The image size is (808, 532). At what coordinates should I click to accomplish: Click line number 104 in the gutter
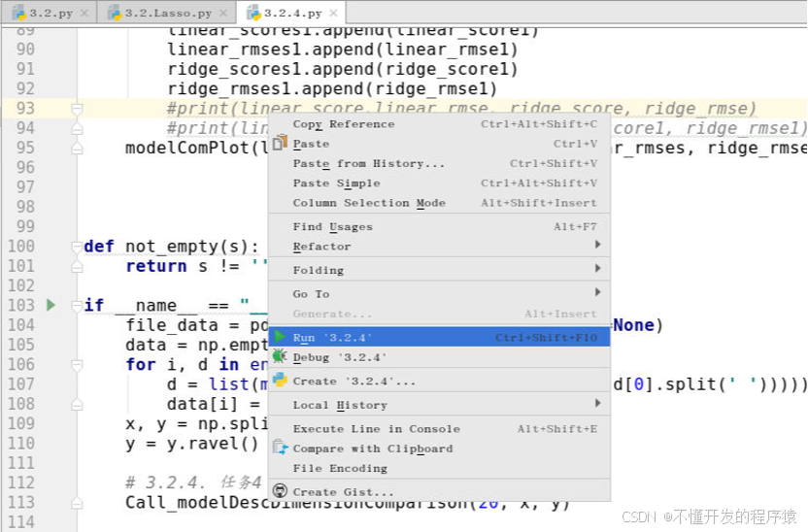21,325
